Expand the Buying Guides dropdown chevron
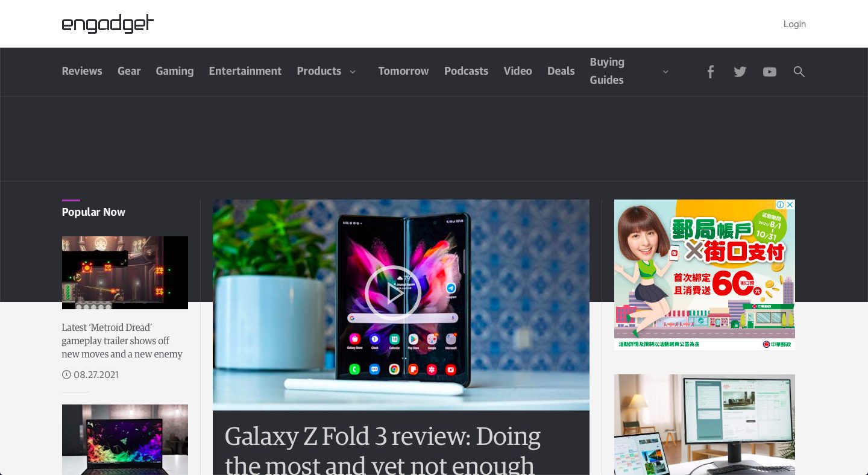The image size is (868, 475). (665, 72)
